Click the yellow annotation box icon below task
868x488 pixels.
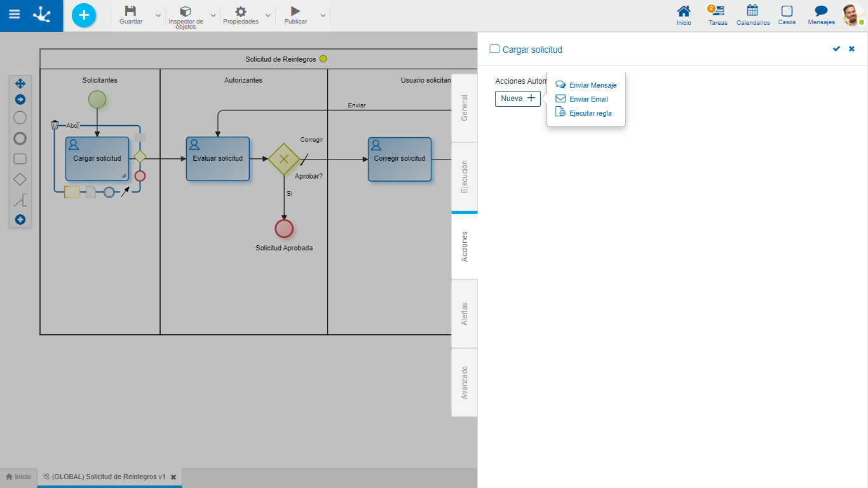coord(72,192)
